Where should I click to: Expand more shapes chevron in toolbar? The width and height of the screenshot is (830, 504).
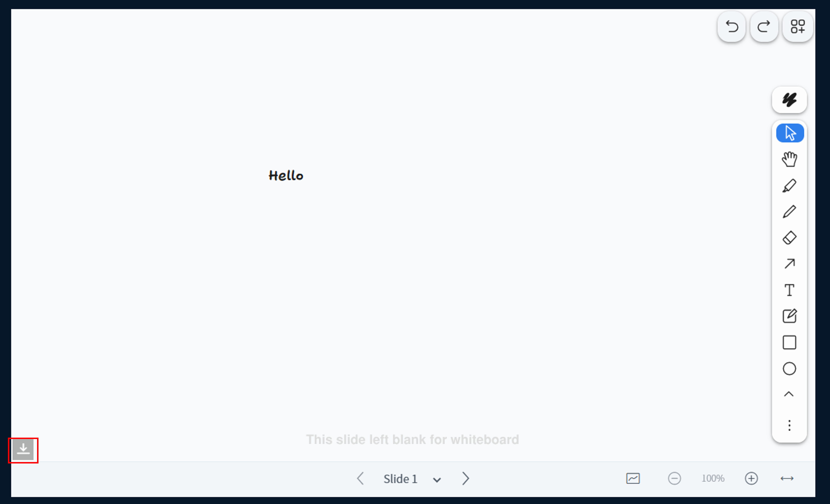click(789, 394)
